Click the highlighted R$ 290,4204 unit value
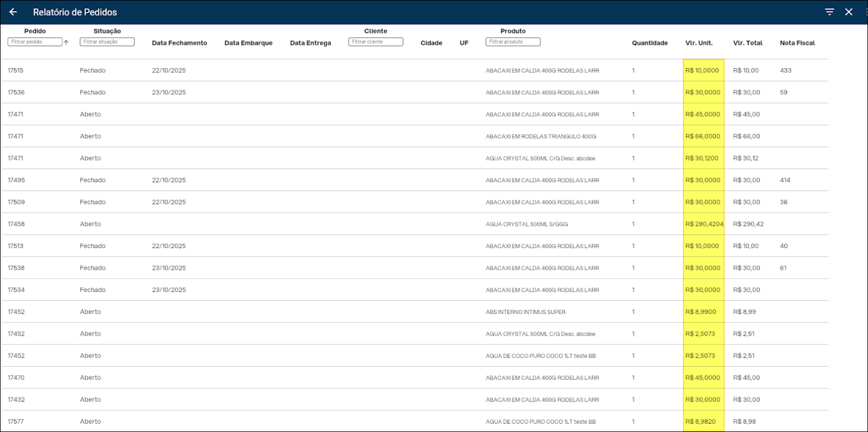Viewport: 868px width, 432px height. [x=704, y=224]
